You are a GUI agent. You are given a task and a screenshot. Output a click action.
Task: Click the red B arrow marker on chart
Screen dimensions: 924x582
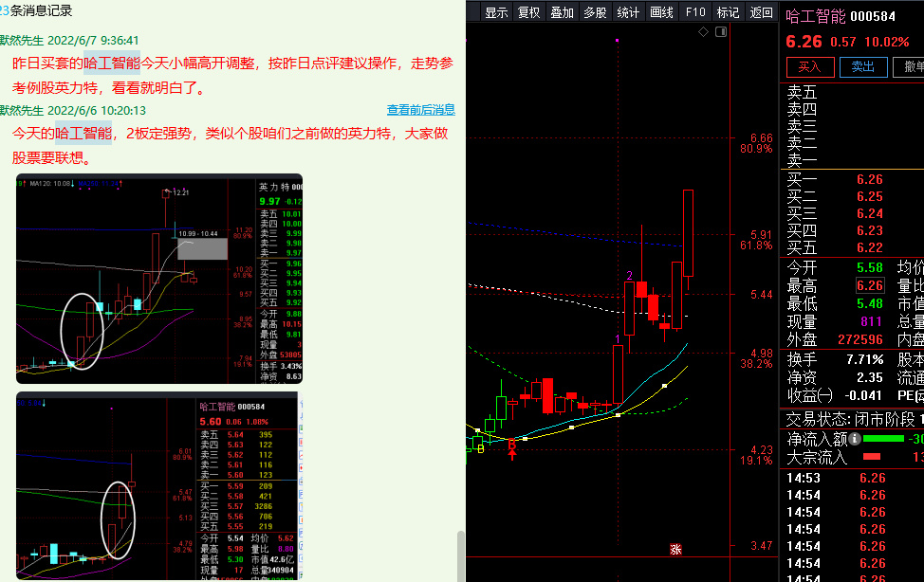coord(511,447)
